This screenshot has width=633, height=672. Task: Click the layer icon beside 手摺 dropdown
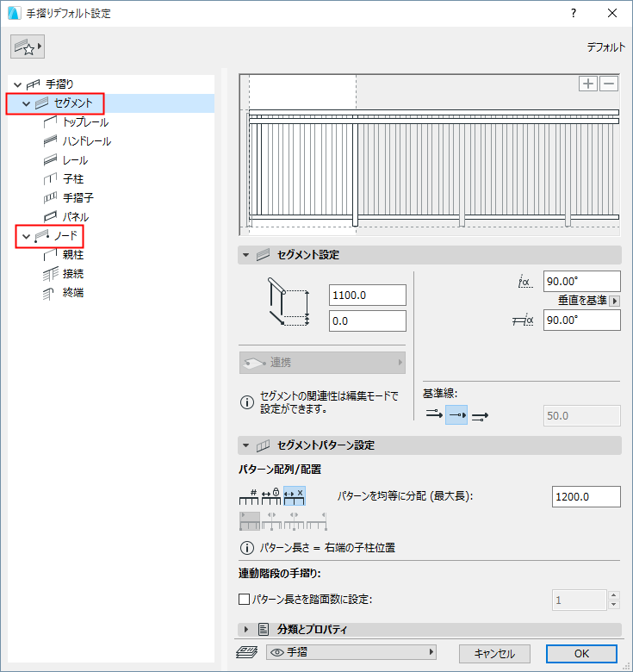click(x=246, y=652)
